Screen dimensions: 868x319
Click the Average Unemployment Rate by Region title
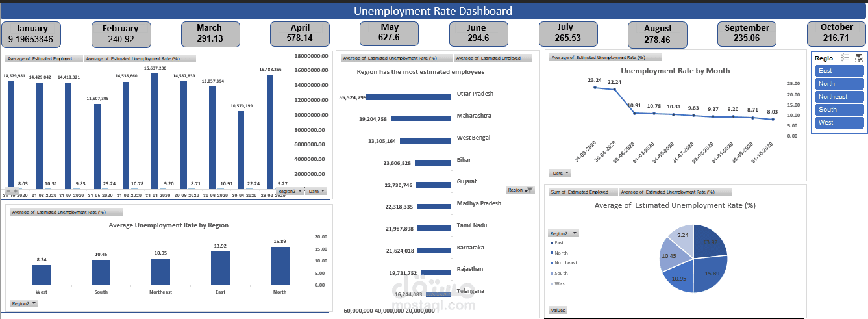169,225
